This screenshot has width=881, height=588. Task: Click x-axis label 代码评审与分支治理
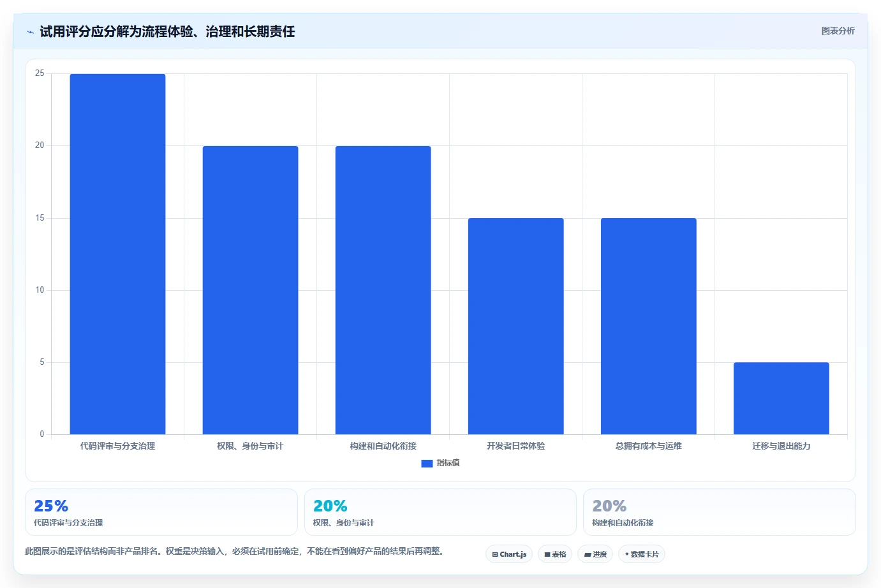click(x=117, y=446)
